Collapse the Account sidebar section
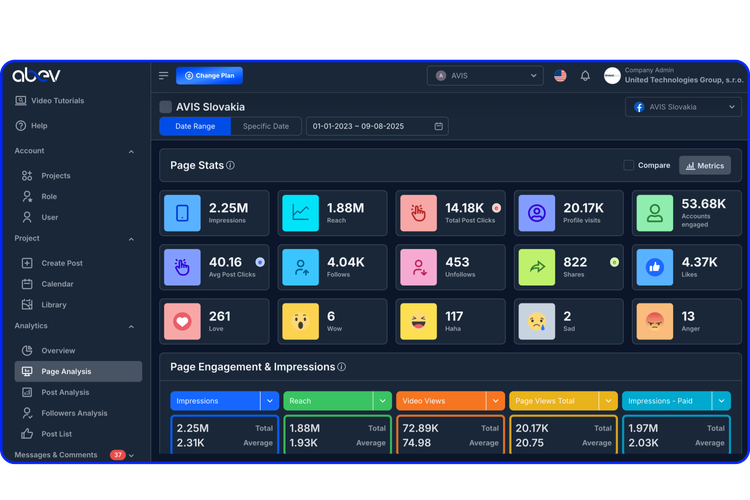 131,152
